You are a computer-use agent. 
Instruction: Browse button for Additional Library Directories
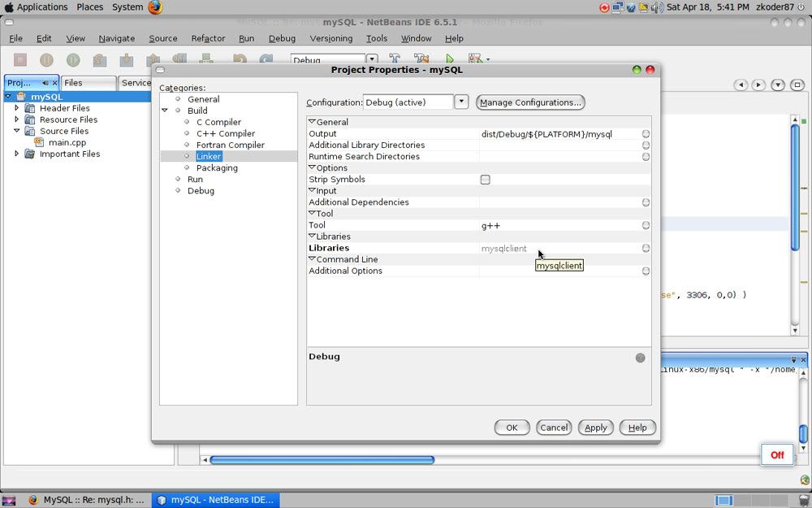[646, 145]
